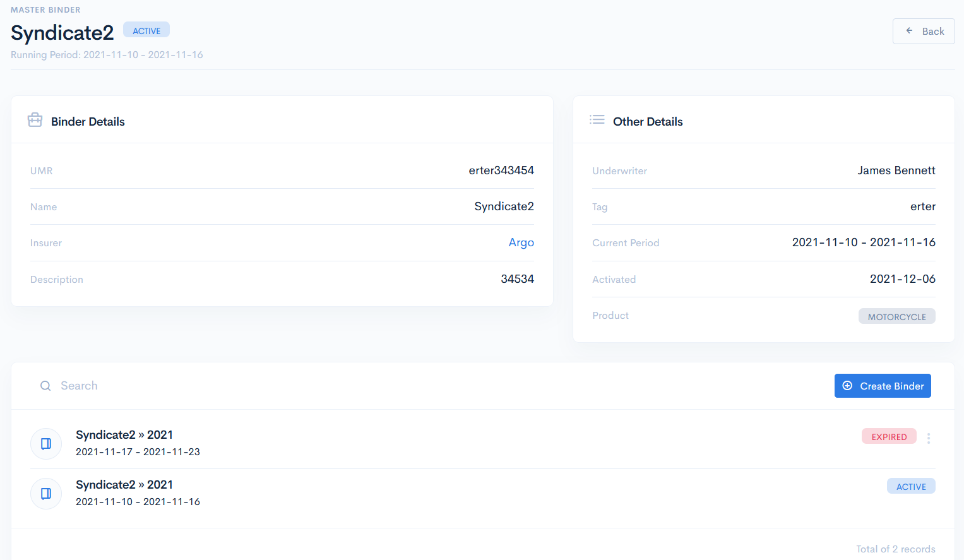
Task: Click the book icon of the expired binder
Action: pyautogui.click(x=46, y=444)
